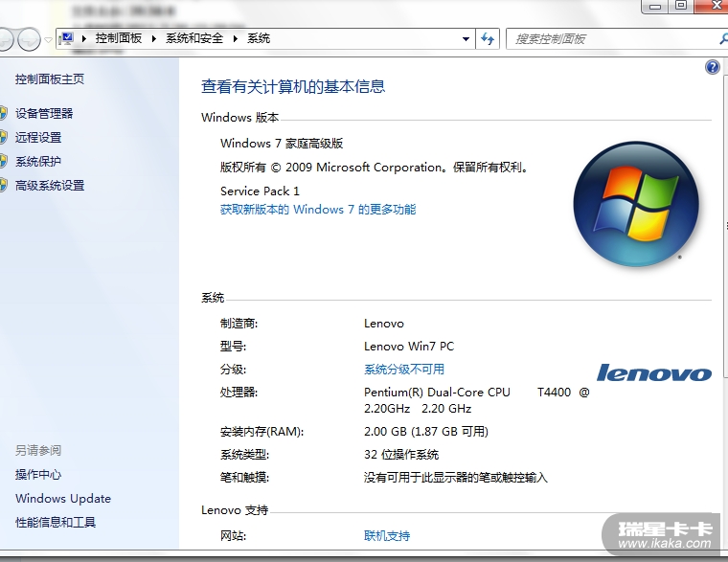
Task: Click the Windows 7 家庭高级版 text
Action: click(282, 144)
